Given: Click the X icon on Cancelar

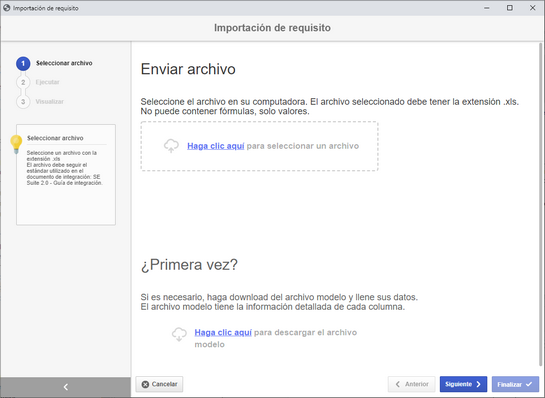Looking at the screenshot, I should click(146, 384).
